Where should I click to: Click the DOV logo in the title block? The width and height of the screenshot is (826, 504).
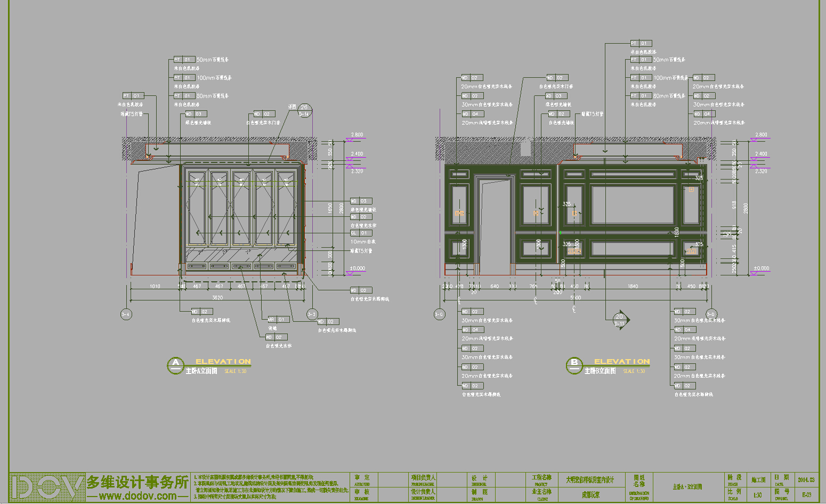48,487
